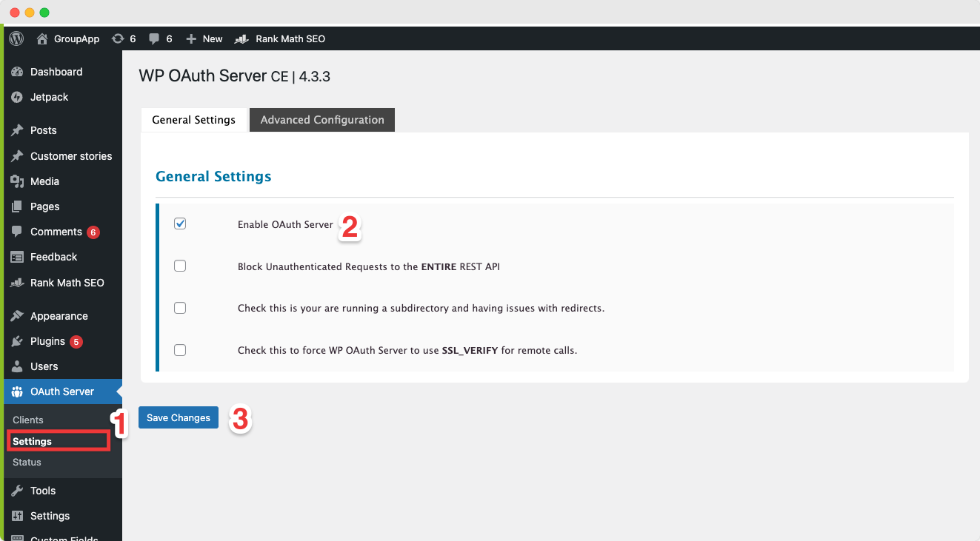The image size is (980, 541).
Task: Click the Tools wrench icon
Action: [17, 491]
